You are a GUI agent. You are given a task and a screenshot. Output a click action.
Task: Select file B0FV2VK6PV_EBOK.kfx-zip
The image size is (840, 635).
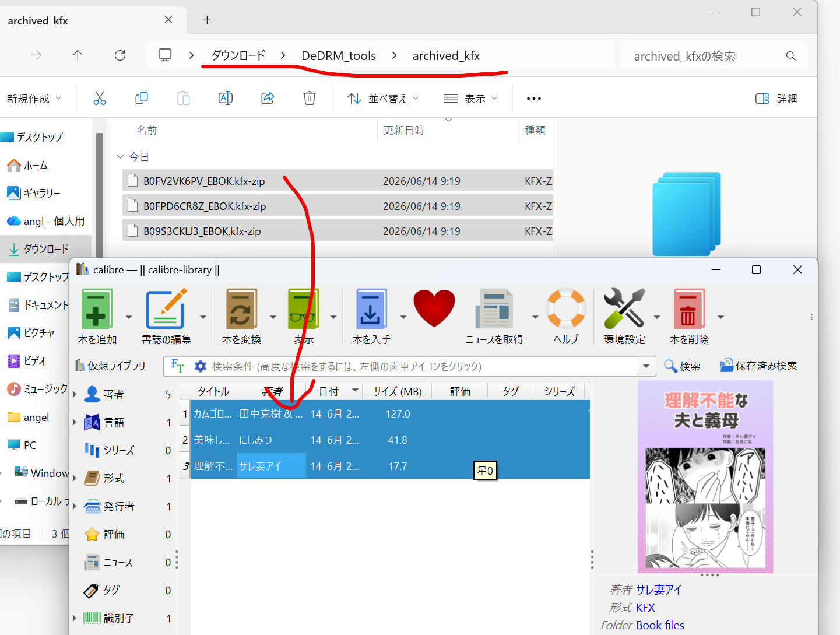coord(338,181)
